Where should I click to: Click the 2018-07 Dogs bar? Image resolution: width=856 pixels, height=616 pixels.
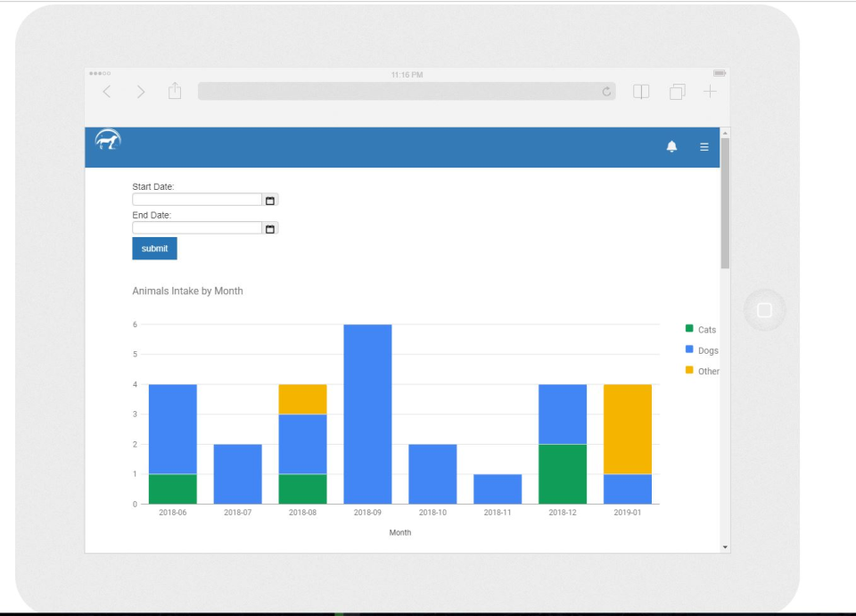(x=237, y=474)
